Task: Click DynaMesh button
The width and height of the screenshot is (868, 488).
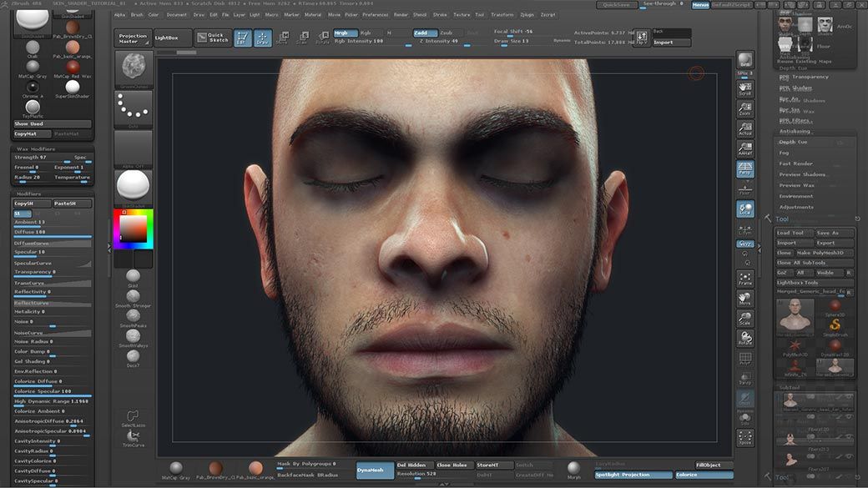Action: (375, 470)
